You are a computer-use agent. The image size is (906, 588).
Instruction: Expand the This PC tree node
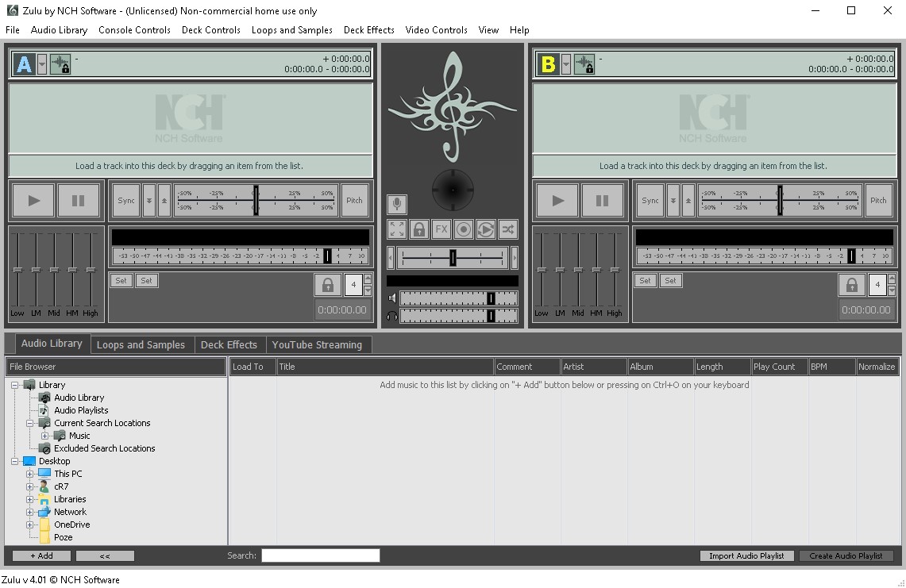pyautogui.click(x=29, y=474)
